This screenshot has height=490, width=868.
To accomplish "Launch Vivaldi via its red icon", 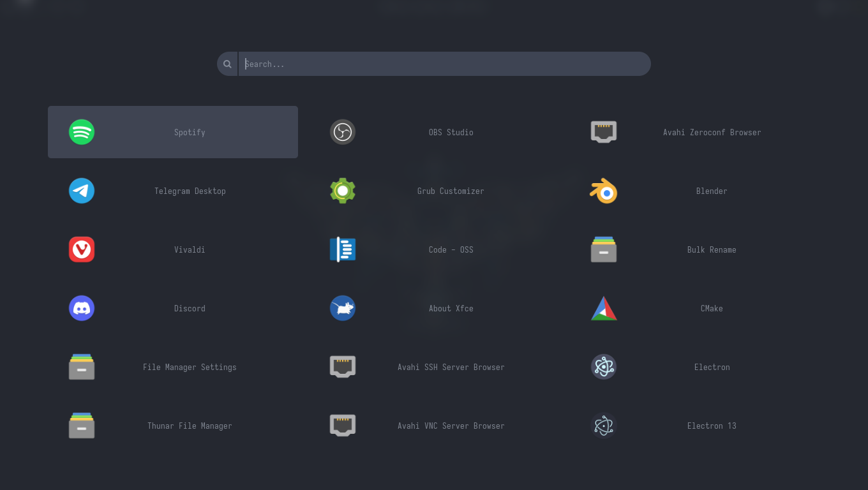I will 82,249.
